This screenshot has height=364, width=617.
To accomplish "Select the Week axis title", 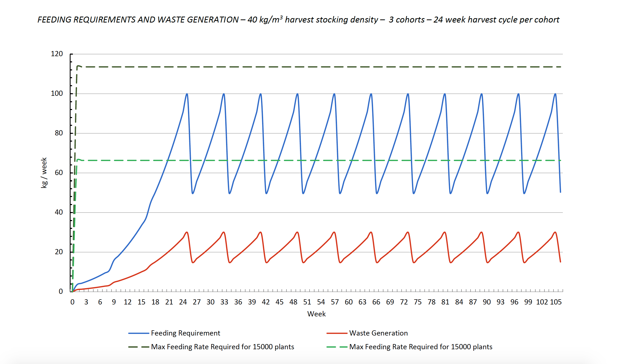I will click(316, 314).
